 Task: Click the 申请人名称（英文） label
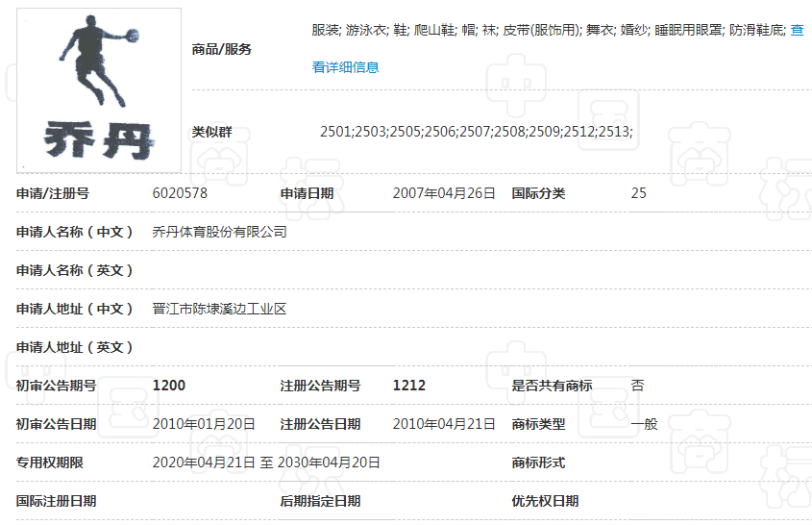pos(75,270)
